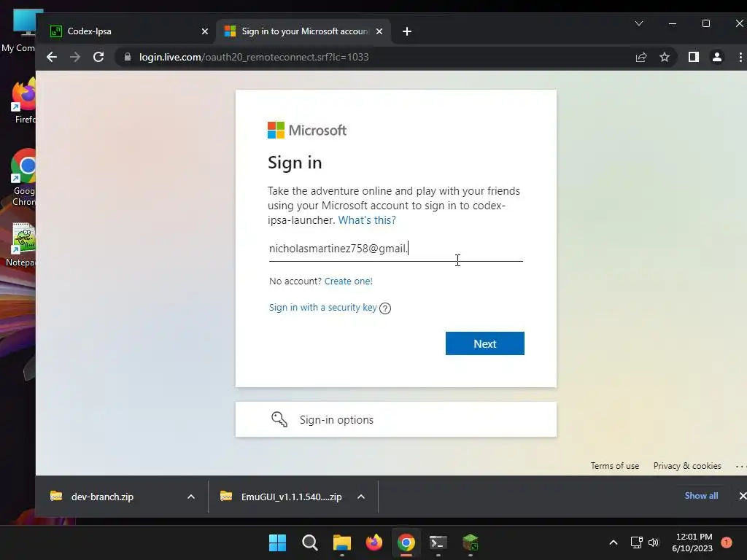The image size is (747, 560).
Task: Select the Firefox desktop shortcut
Action: (23, 101)
